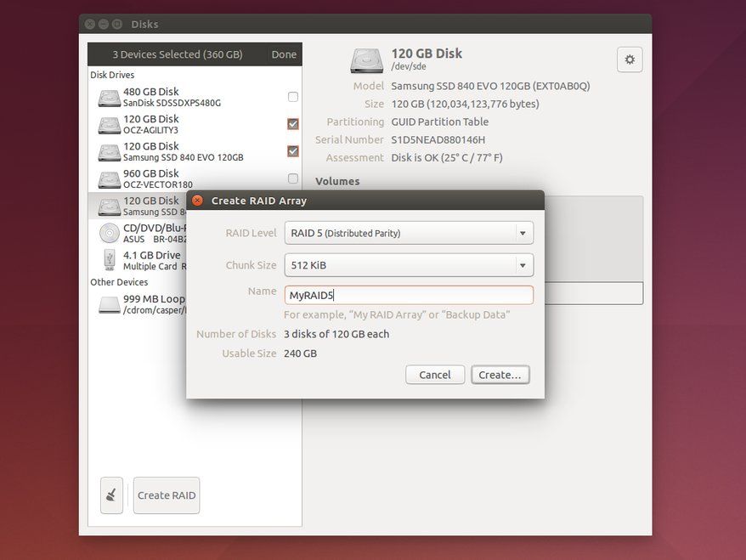This screenshot has height=560, width=746.
Task: Open the drive settings gear menu
Action: [629, 59]
